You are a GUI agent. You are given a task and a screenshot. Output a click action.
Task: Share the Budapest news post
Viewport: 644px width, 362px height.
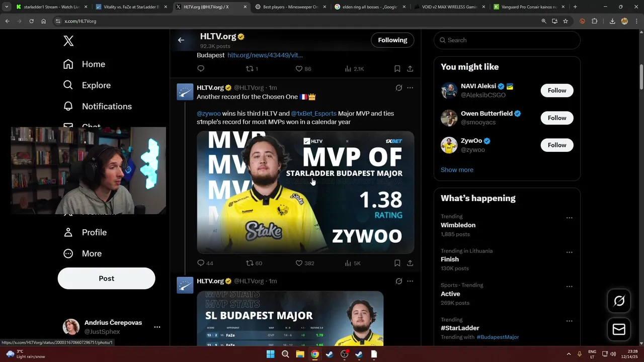(410, 68)
